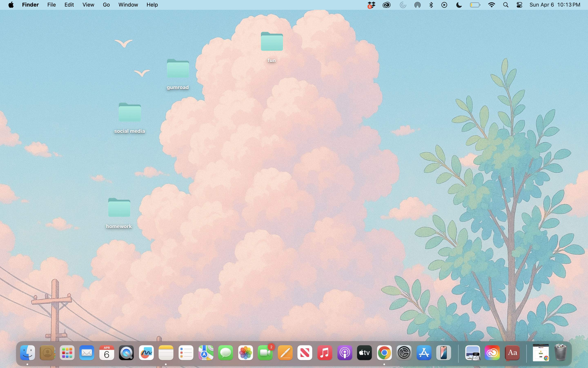Open the Dictionary app in the Dock

pos(512,353)
